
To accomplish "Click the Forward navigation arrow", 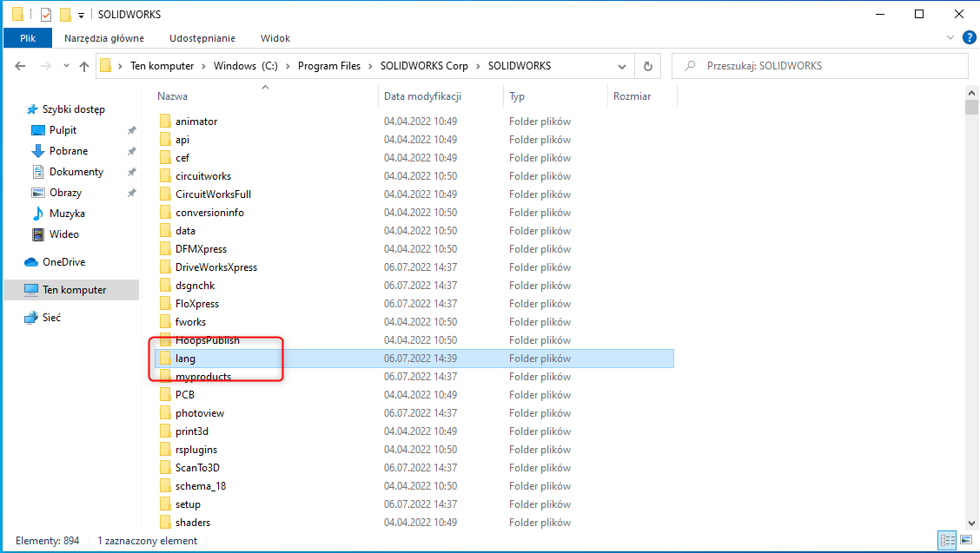I will [x=45, y=66].
